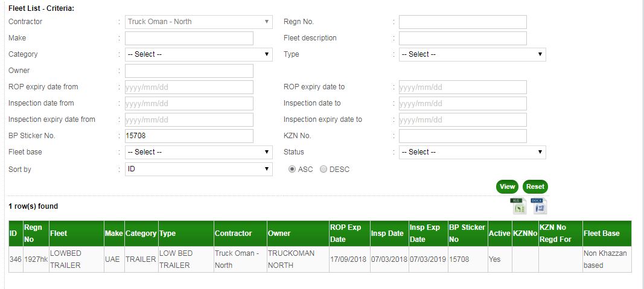644x289 pixels.
Task: Open the Type dropdown
Action: [472, 54]
